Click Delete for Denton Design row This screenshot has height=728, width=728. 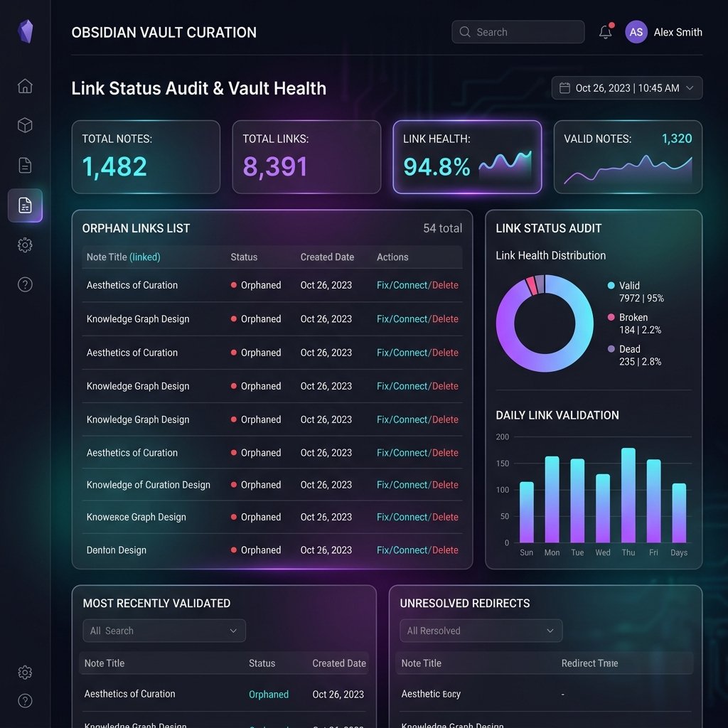(445, 550)
